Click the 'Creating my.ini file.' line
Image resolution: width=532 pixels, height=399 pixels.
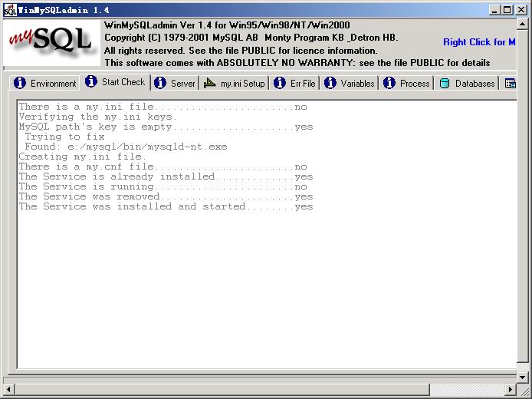[x=83, y=157]
